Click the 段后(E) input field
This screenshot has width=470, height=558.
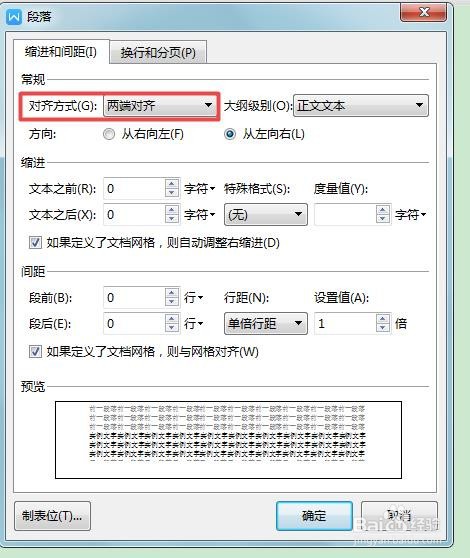tap(134, 323)
